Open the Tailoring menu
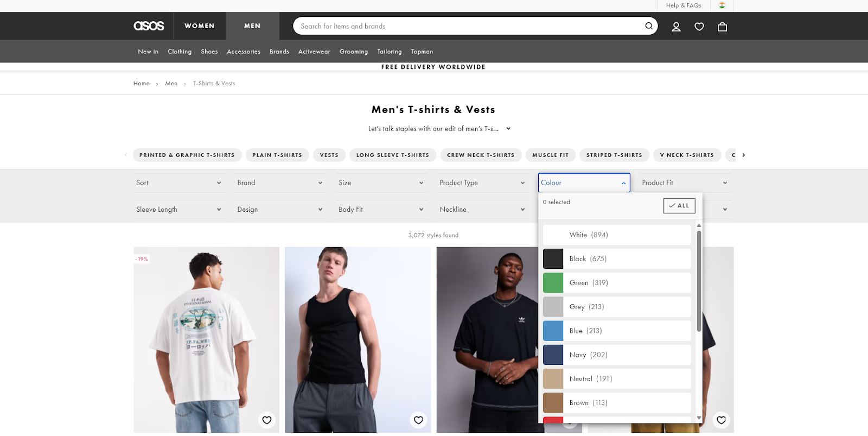 pyautogui.click(x=390, y=52)
